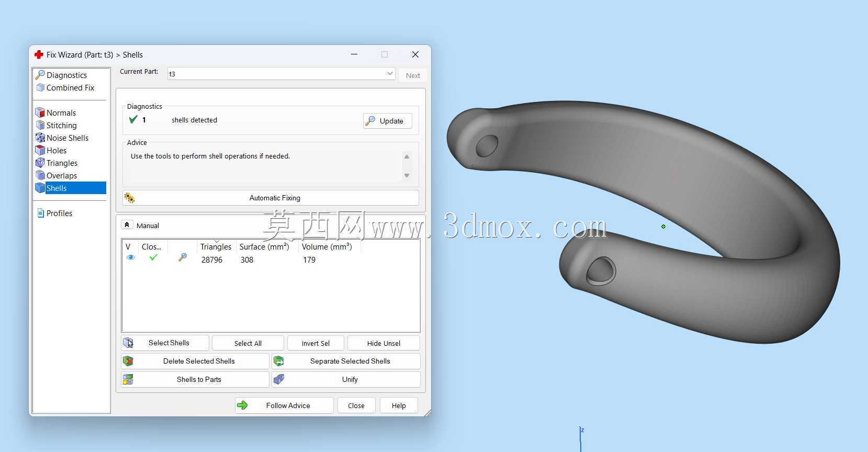Click the gears icon on Automatic Fixing
This screenshot has height=452, width=868.
(x=130, y=198)
